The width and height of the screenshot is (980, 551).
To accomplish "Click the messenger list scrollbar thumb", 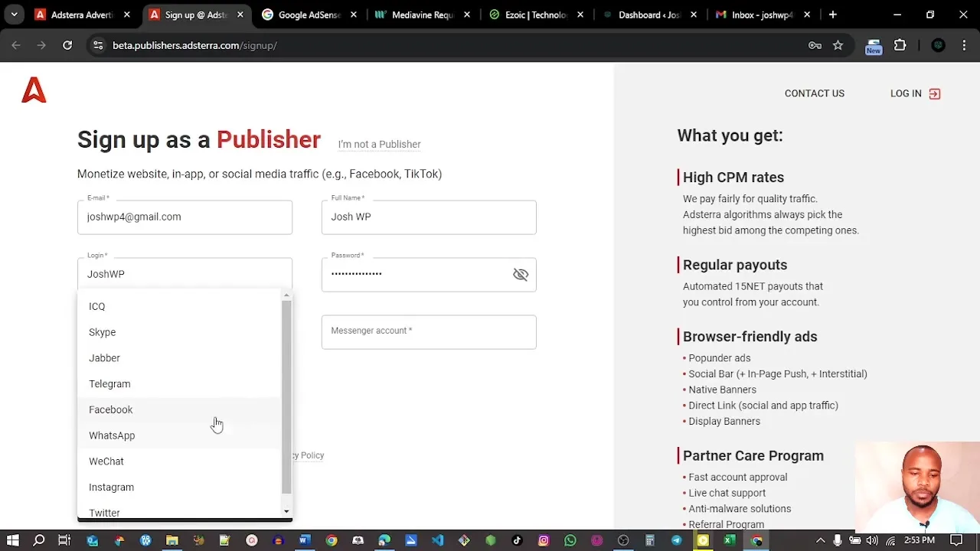I will [x=286, y=396].
